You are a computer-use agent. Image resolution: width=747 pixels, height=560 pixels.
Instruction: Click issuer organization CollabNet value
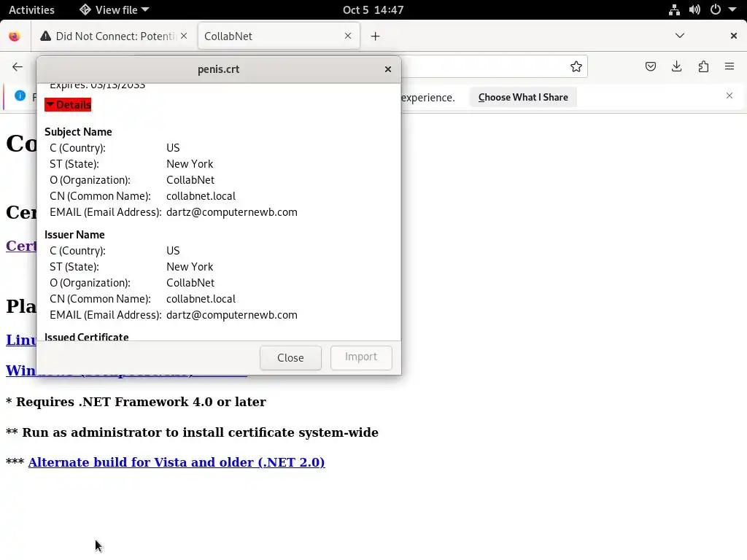(x=190, y=283)
